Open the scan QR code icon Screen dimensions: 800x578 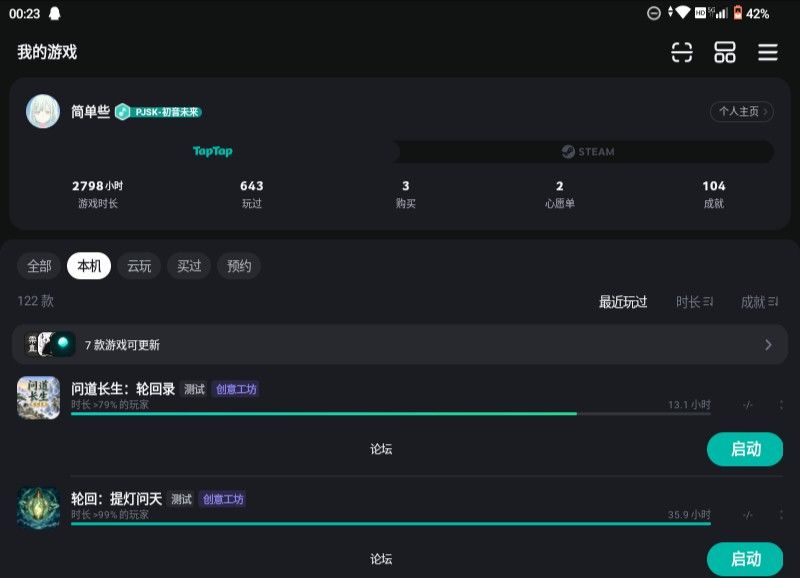[682, 52]
